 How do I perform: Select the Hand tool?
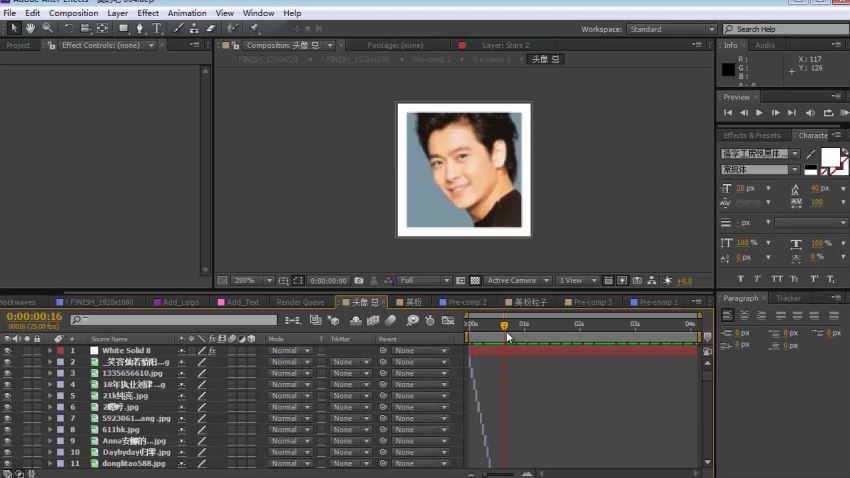(30, 28)
